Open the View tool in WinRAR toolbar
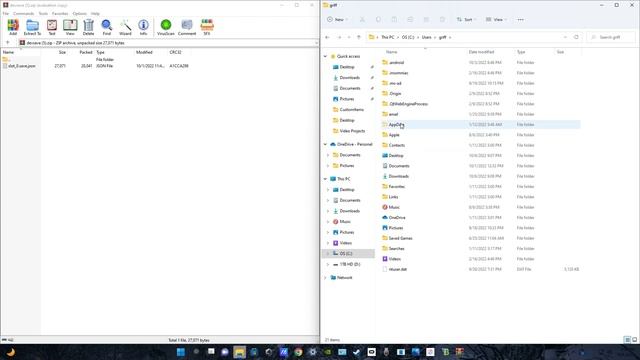Viewport: 640px width, 360px height. pos(70,27)
